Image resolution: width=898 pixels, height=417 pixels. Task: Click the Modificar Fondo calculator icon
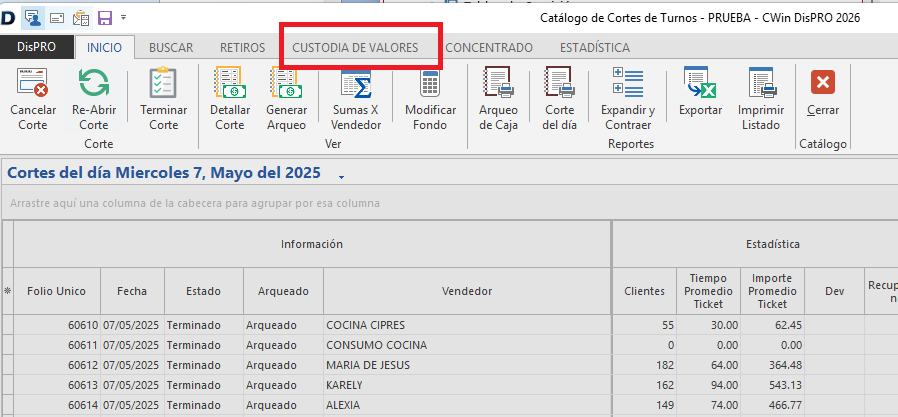431,83
